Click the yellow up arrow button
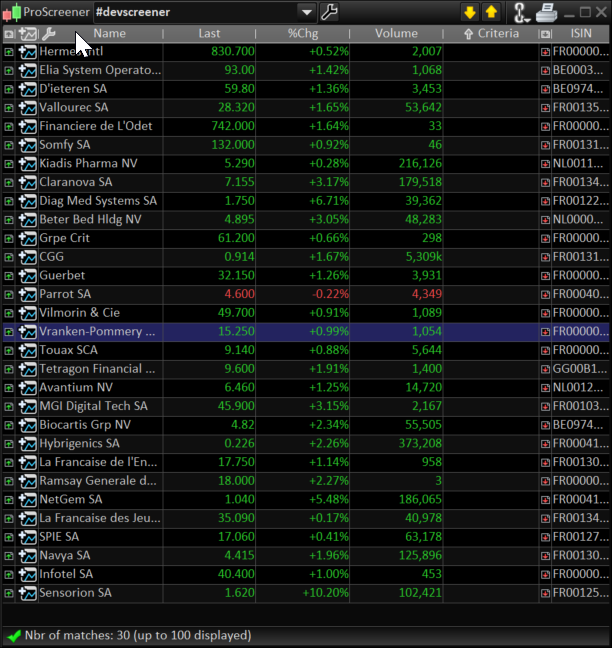 pyautogui.click(x=491, y=12)
